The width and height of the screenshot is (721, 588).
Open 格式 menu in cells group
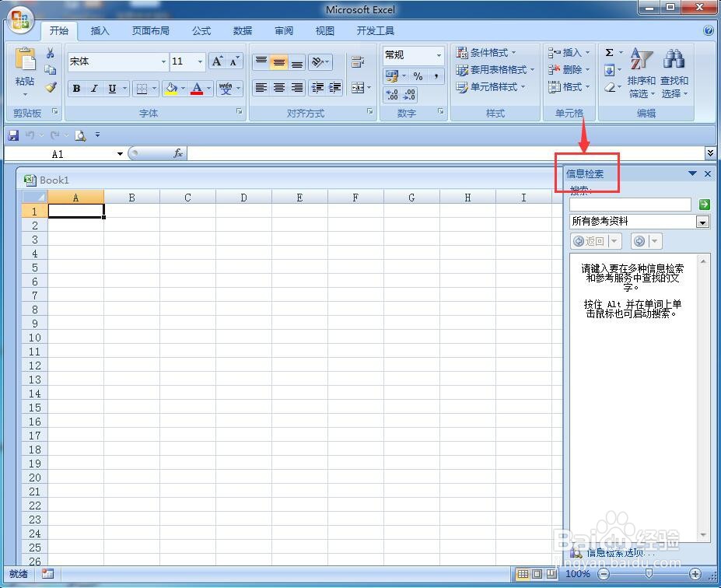click(569, 87)
